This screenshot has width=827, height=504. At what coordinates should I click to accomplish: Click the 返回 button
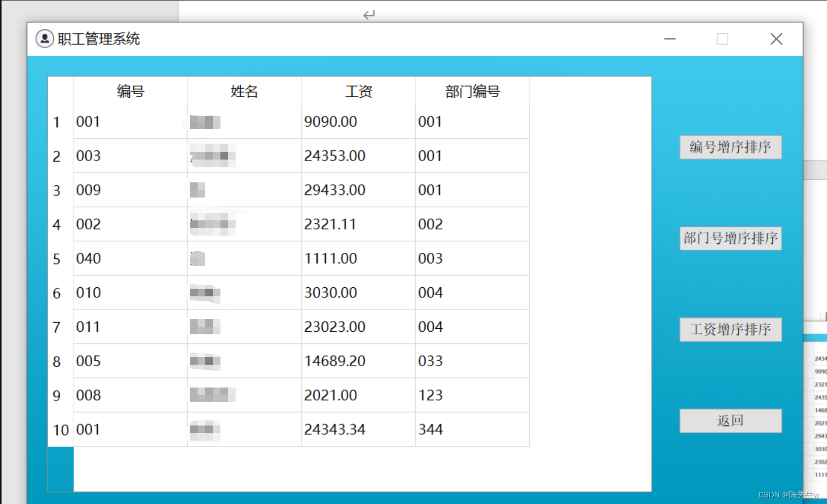[x=730, y=421]
